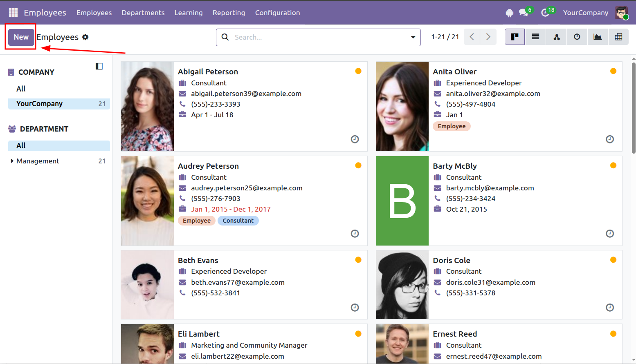Open the YourCompany switcher in top bar
The height and width of the screenshot is (364, 636).
tap(585, 13)
